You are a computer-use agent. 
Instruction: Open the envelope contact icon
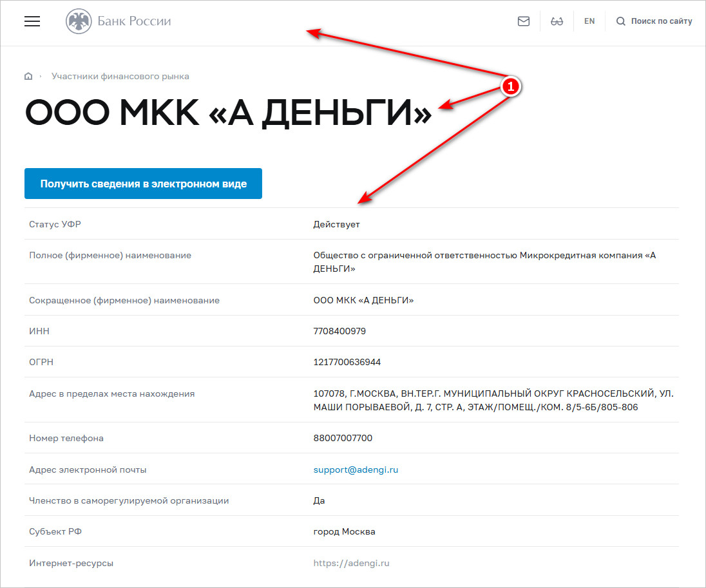523,21
